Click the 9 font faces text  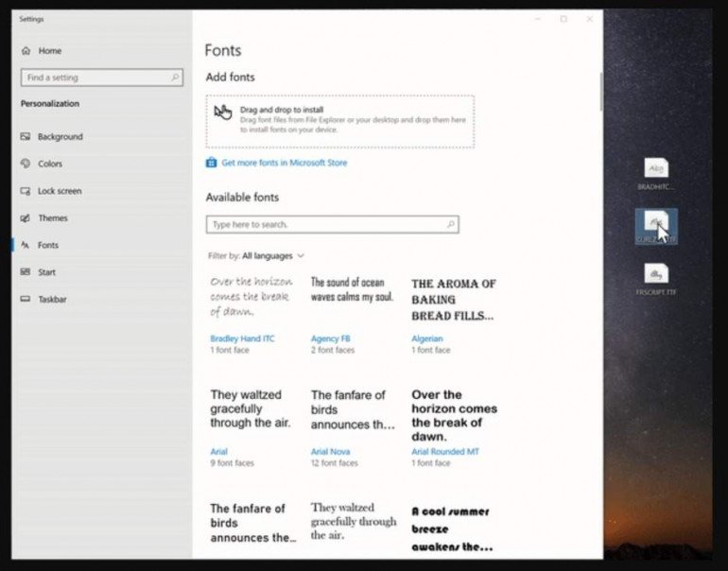pos(233,463)
